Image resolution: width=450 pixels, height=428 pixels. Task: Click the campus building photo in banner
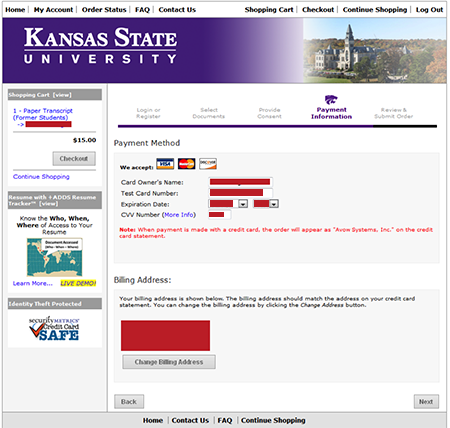point(375,50)
